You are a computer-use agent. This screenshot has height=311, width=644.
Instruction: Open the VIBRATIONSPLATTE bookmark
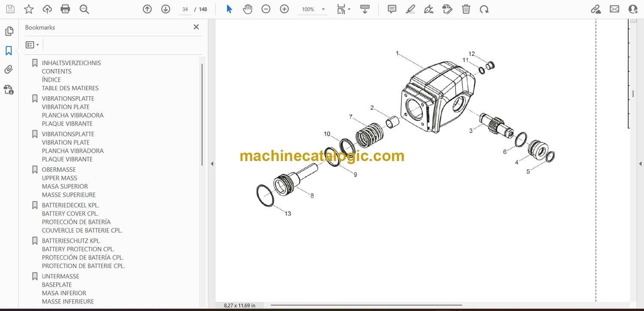point(68,98)
